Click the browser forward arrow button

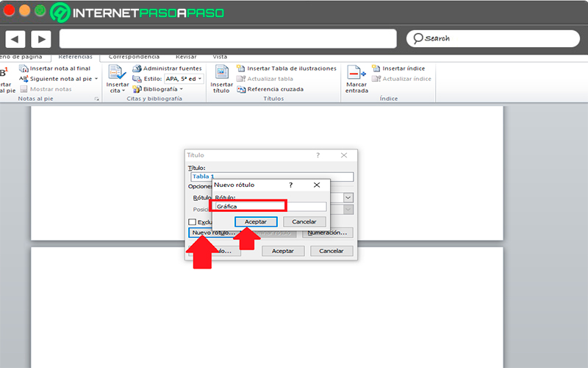click(41, 39)
